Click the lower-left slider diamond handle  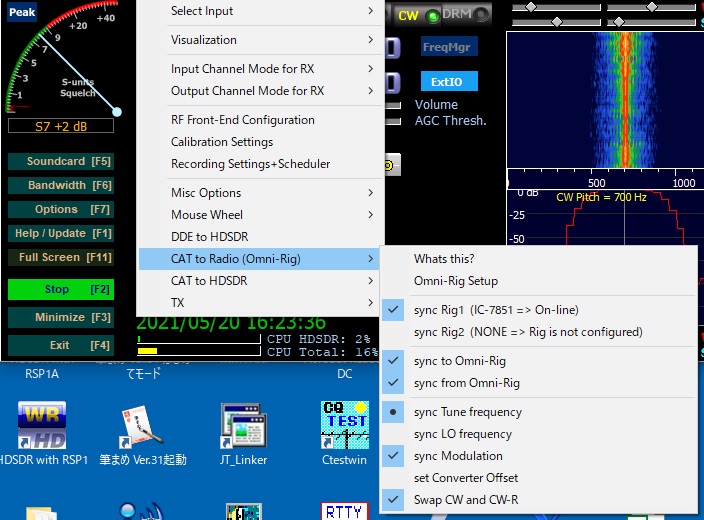click(x=557, y=22)
